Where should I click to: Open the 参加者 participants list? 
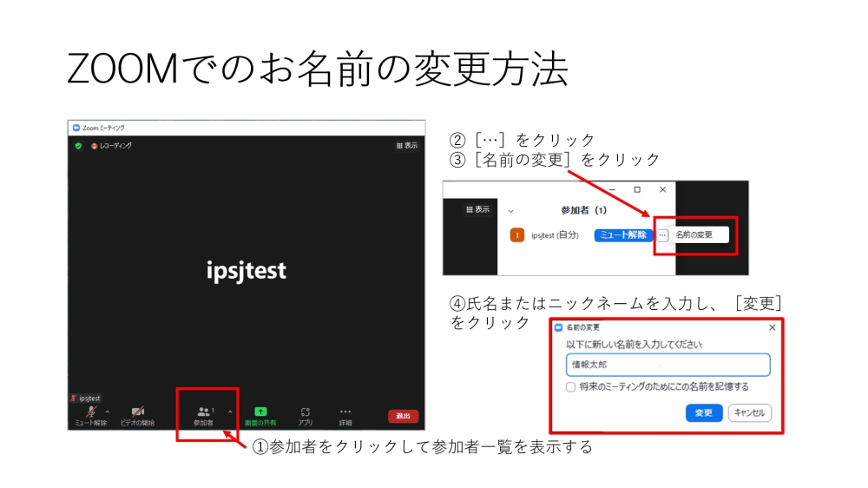pos(204,413)
